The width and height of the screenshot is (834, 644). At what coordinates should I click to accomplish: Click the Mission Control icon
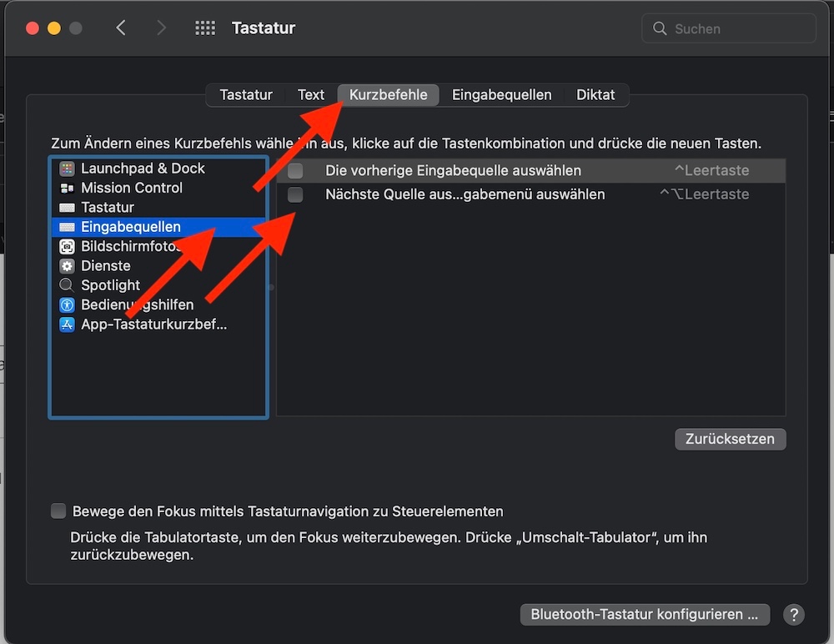(68, 189)
